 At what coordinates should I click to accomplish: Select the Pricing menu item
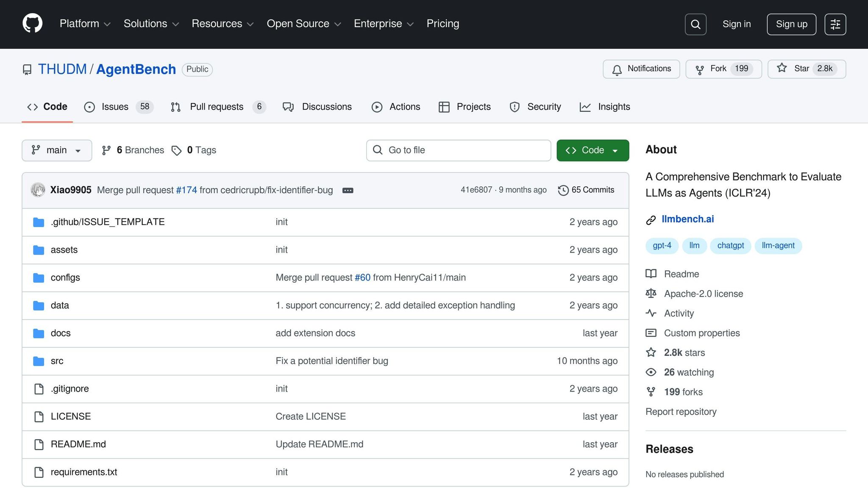(x=442, y=24)
